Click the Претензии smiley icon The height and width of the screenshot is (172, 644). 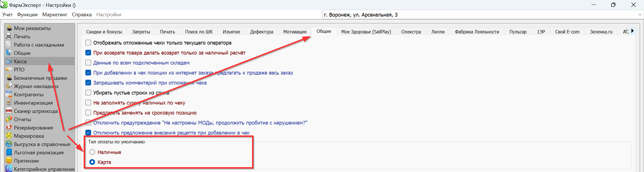click(x=9, y=161)
